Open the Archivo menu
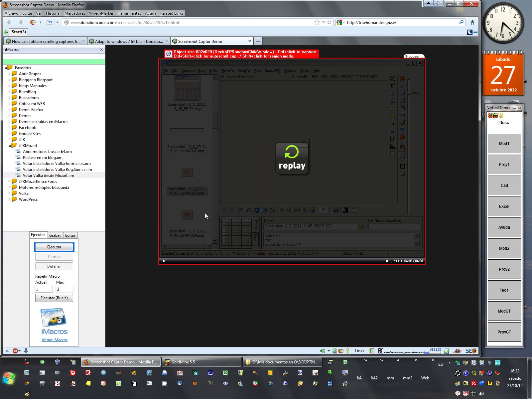This screenshot has height=399, width=532. coord(11,13)
